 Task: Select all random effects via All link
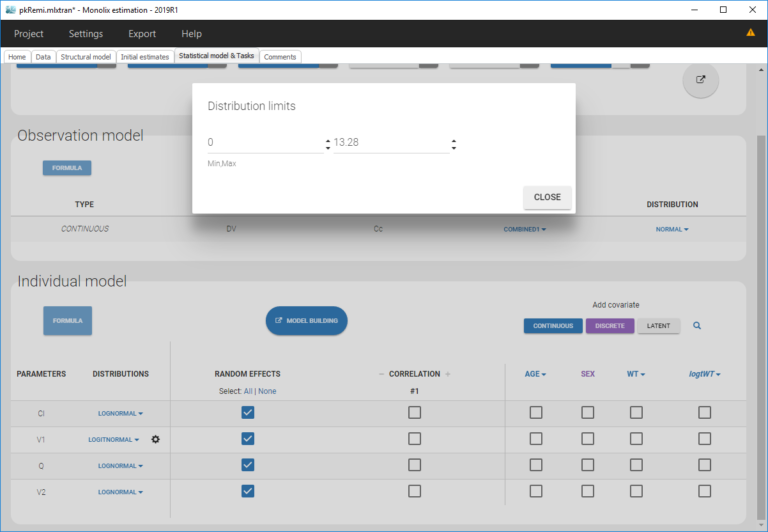(248, 391)
